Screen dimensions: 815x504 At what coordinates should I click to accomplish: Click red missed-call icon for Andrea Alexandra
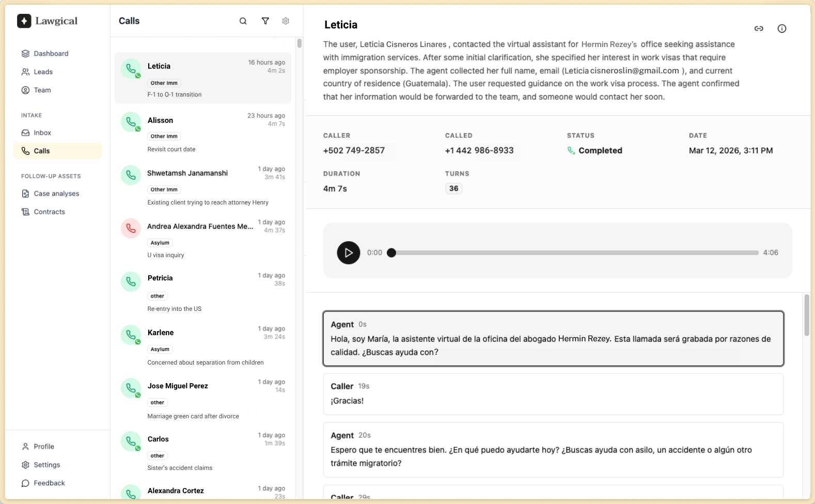131,228
